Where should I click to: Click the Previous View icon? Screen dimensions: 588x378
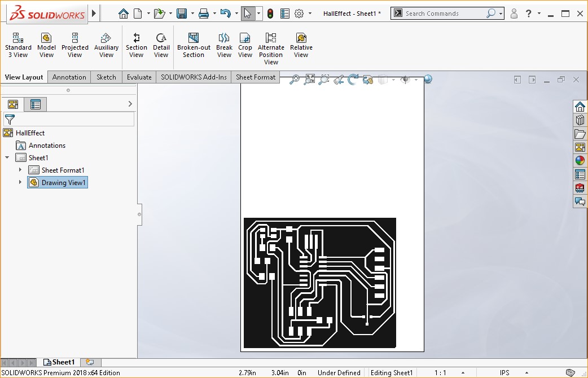click(x=339, y=80)
